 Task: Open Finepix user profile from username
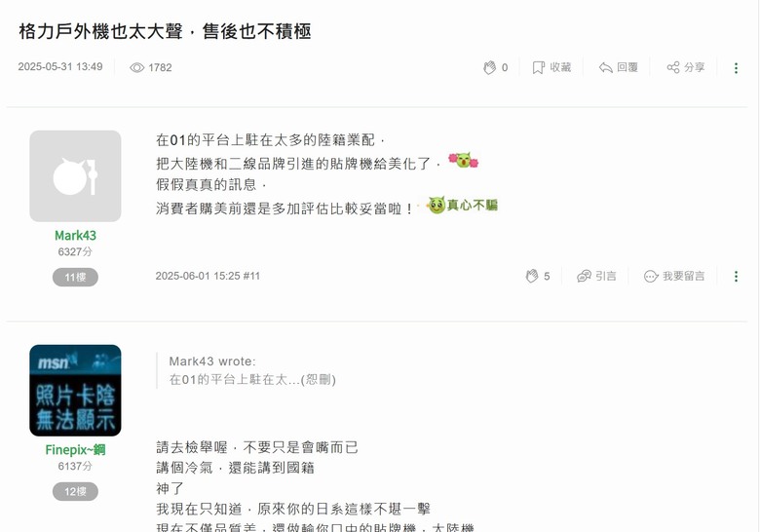click(x=75, y=449)
